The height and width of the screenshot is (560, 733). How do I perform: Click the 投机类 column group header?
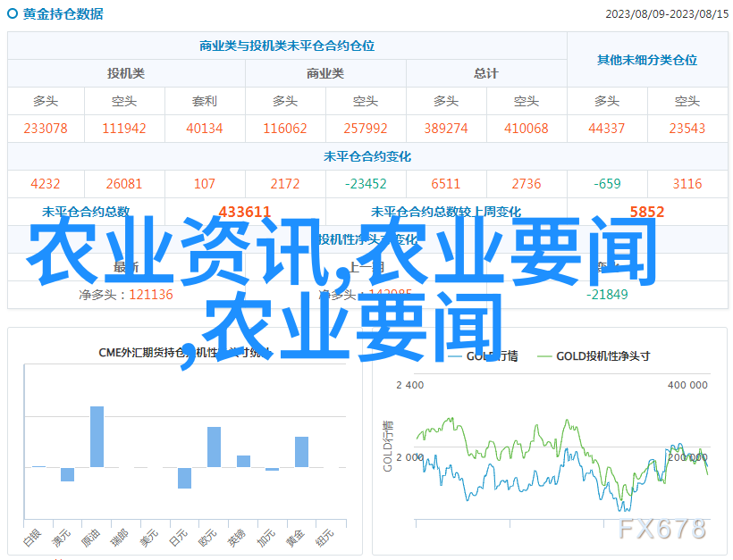click(126, 73)
